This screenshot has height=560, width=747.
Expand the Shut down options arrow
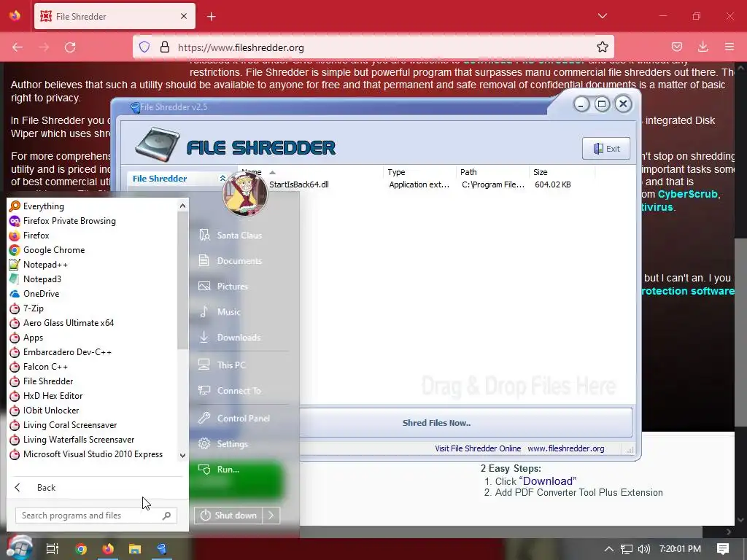271,516
